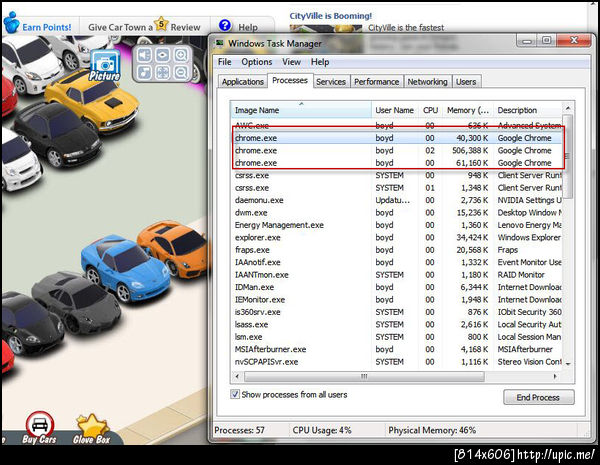600x465 pixels.
Task: Click the orange Lamborghini car in garage
Action: coord(174,248)
